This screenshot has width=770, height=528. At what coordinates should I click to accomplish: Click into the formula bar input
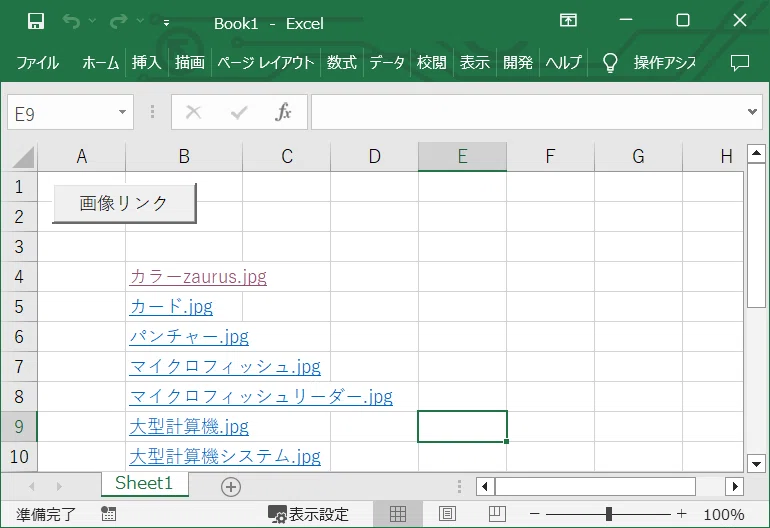pyautogui.click(x=528, y=112)
